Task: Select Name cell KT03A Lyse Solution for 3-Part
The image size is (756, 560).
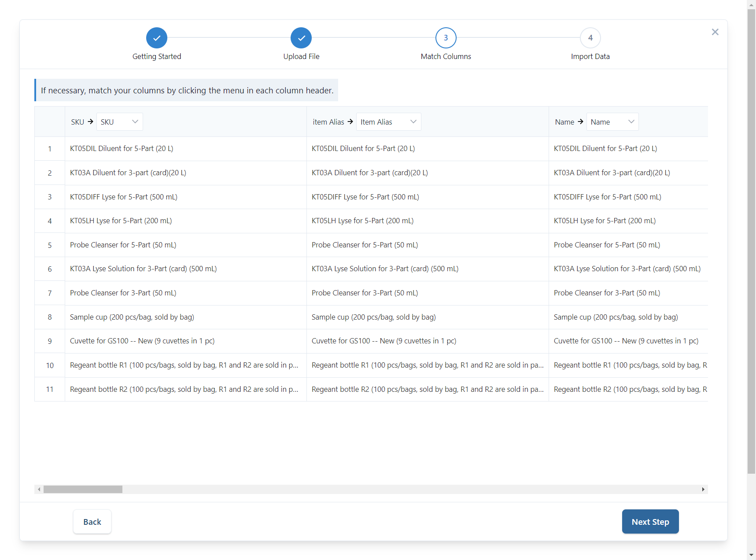Action: [x=628, y=269]
